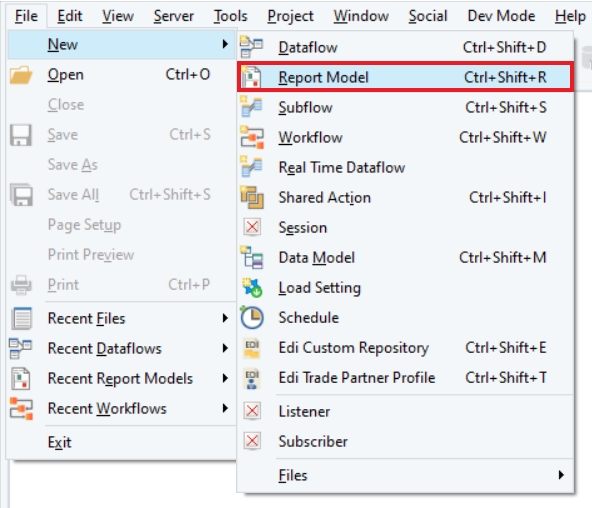Click the Dataflow icon in New submenu
Screen dimensions: 592x508
(251, 47)
